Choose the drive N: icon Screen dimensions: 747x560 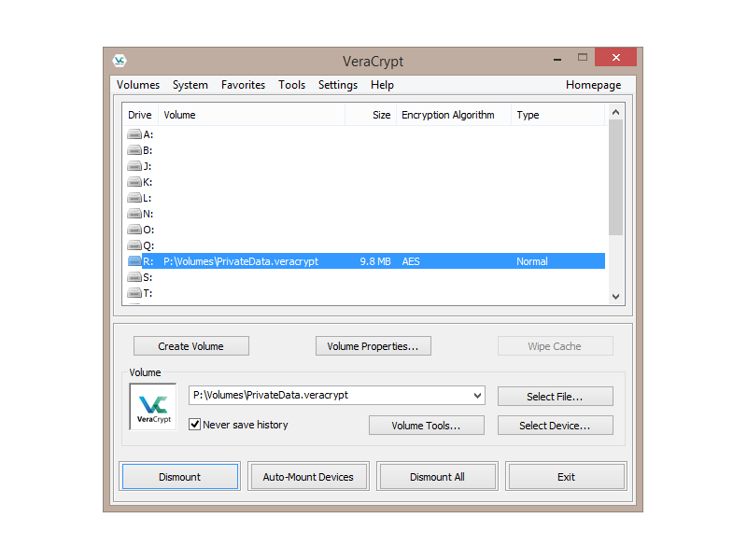134,214
